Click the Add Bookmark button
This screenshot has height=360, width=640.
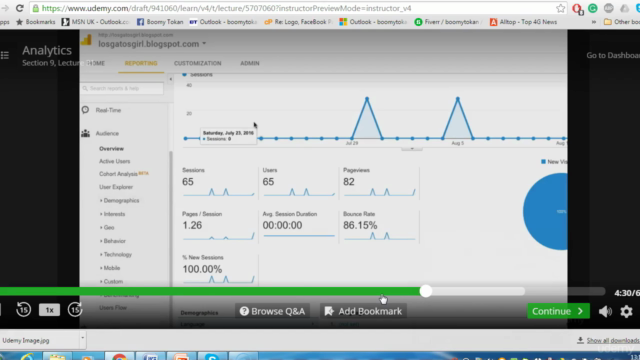pos(363,311)
